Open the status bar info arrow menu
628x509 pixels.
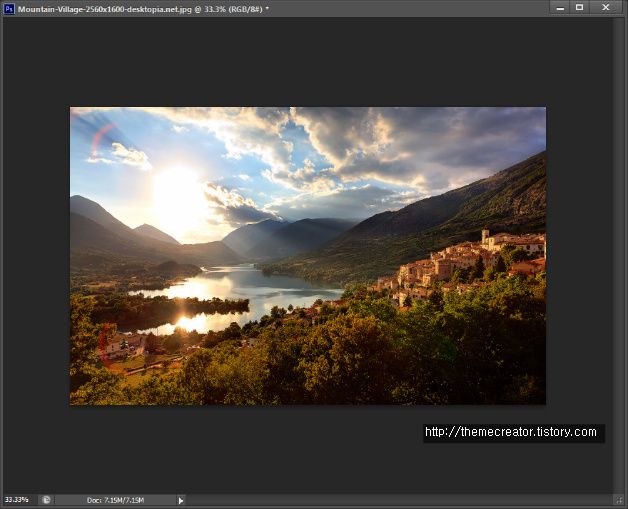pos(181,500)
